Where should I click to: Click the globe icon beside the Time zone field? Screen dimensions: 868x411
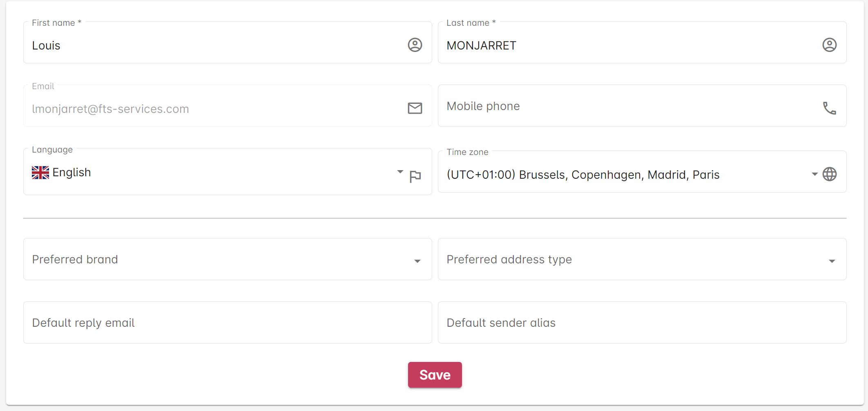829,174
